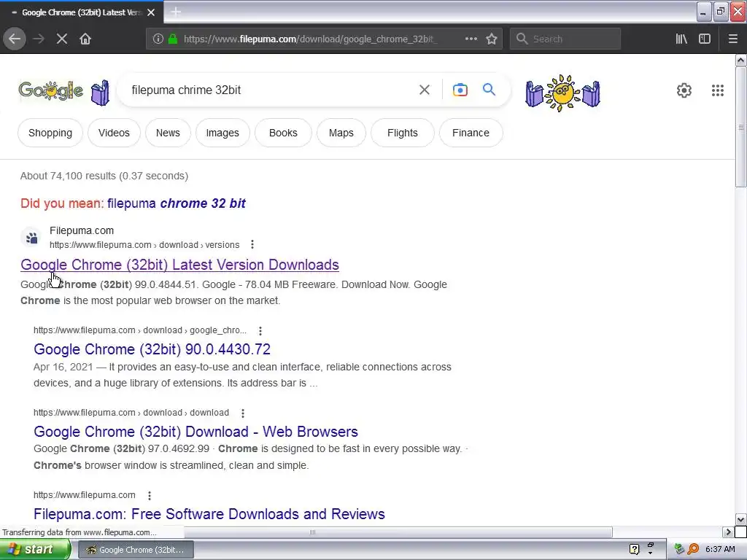Open the browser home page icon
Image resolution: width=747 pixels, height=560 pixels.
pyautogui.click(x=85, y=39)
